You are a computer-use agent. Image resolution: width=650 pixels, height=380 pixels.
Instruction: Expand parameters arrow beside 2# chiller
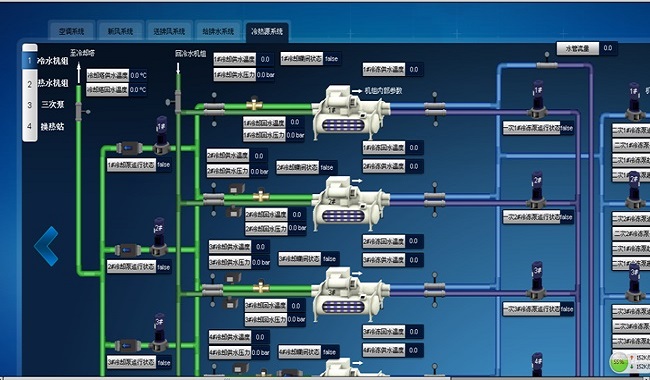click(x=357, y=181)
